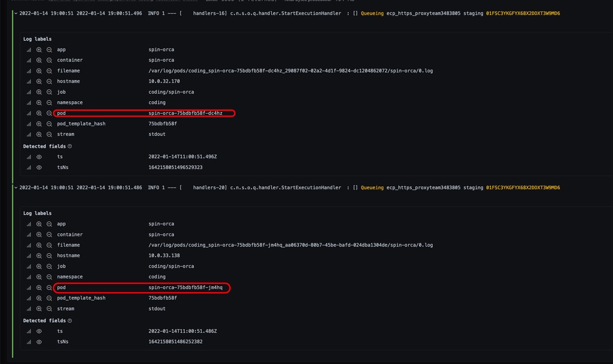Collapse the log entry timestamped 19:00:51.486

(16, 187)
